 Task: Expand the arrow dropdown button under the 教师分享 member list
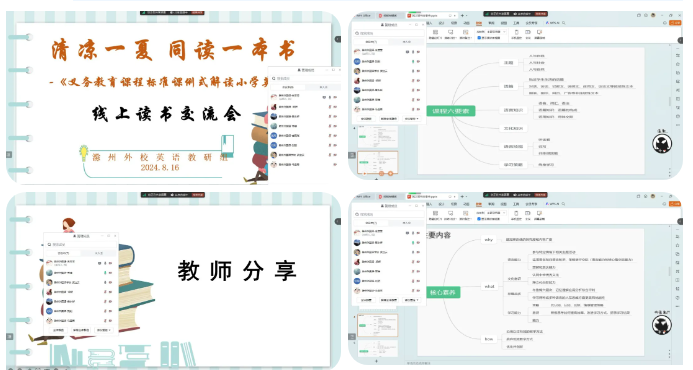(103, 330)
